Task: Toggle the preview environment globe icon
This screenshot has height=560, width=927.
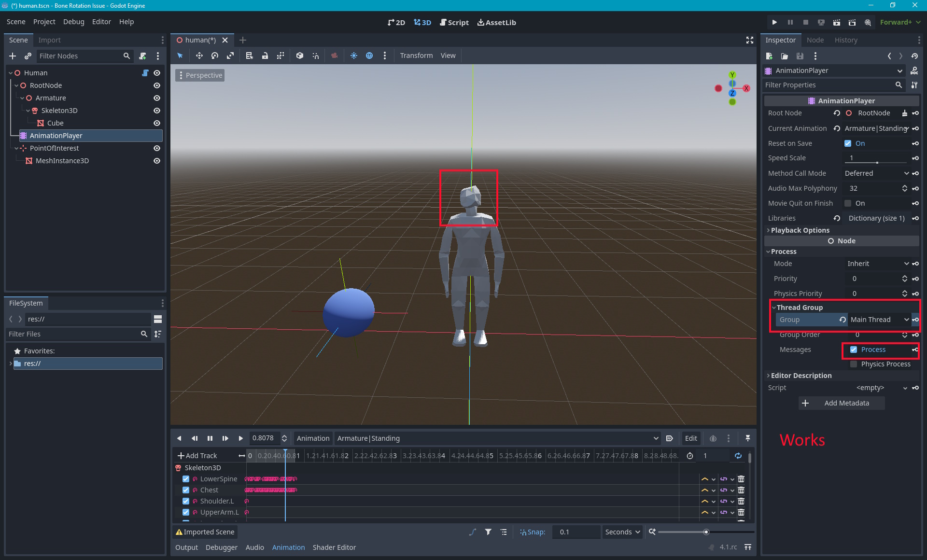Action: coord(369,56)
